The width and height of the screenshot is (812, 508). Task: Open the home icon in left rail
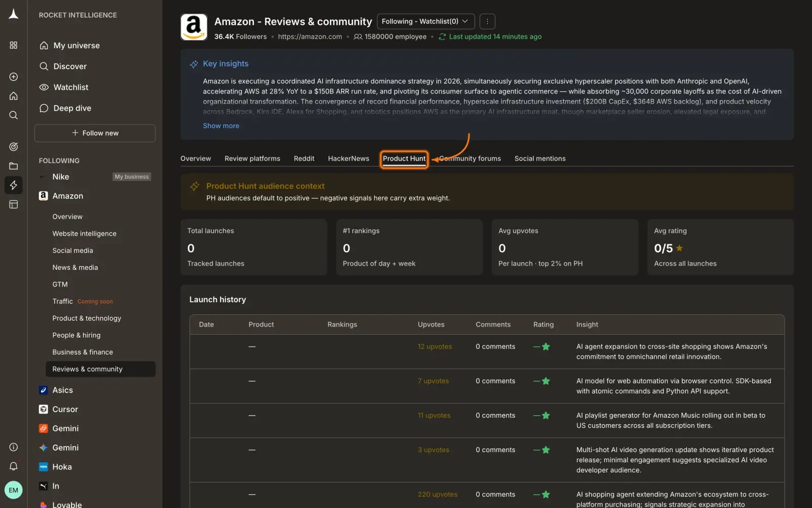click(14, 96)
